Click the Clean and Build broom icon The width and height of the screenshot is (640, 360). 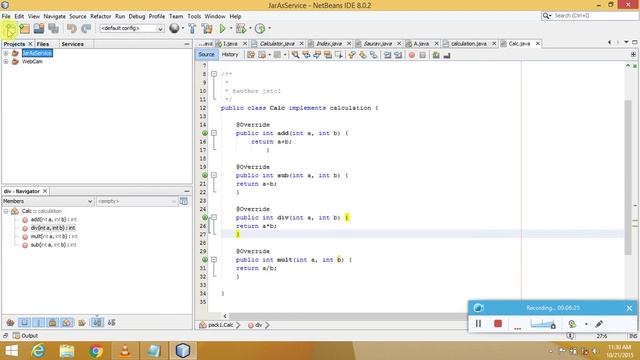207,28
